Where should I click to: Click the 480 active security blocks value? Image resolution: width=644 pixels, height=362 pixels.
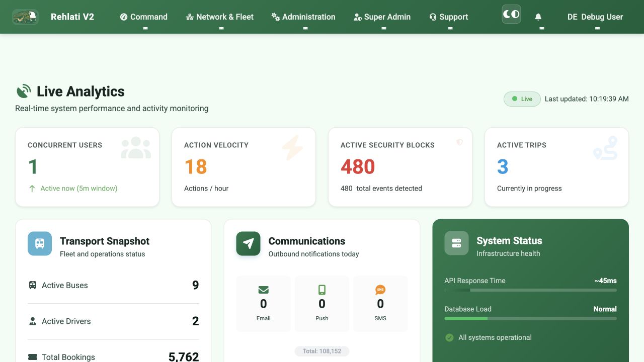pyautogui.click(x=358, y=166)
